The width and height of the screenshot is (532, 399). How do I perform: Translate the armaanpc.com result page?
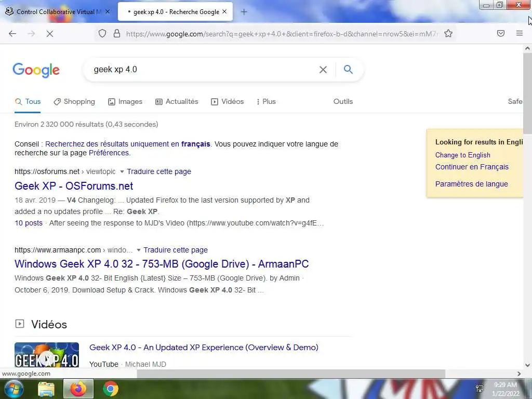coord(176,250)
